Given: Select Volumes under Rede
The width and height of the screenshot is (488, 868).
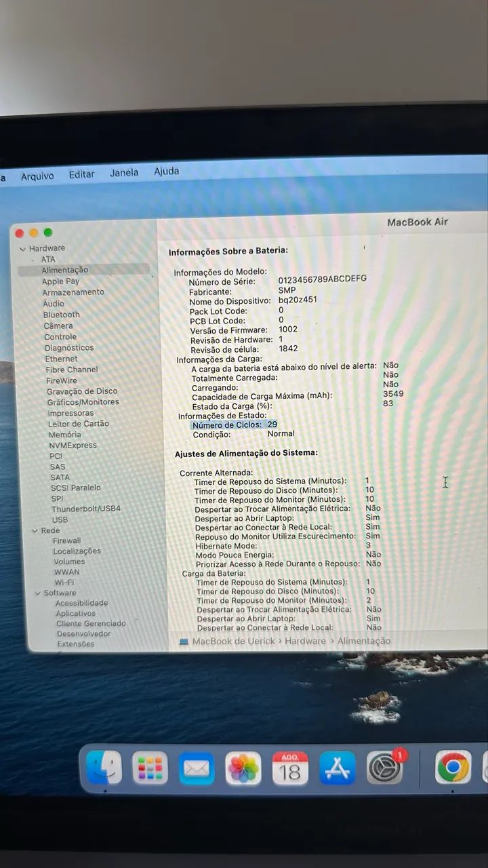Looking at the screenshot, I should tap(69, 561).
